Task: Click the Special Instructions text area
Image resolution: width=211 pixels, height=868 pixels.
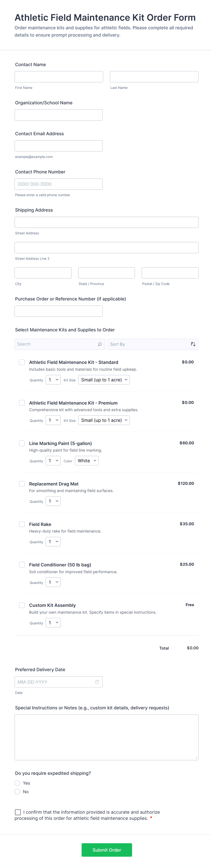Action: tap(106, 737)
